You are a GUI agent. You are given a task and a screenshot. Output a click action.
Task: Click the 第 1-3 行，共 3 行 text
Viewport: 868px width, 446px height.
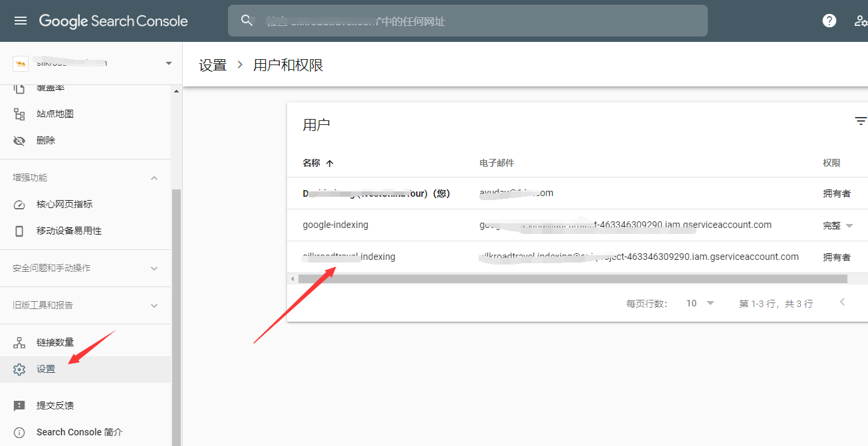(776, 303)
